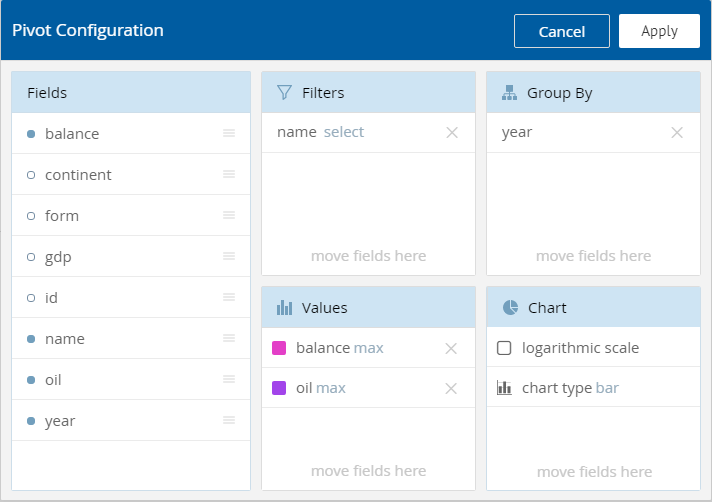This screenshot has width=712, height=502.
Task: Click the drag handle for continent field
Action: click(229, 174)
